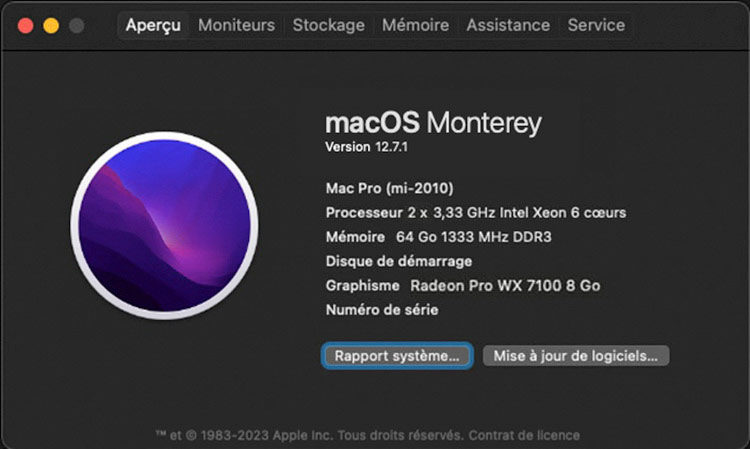
Task: Select the Stockage tab
Action: 329,25
